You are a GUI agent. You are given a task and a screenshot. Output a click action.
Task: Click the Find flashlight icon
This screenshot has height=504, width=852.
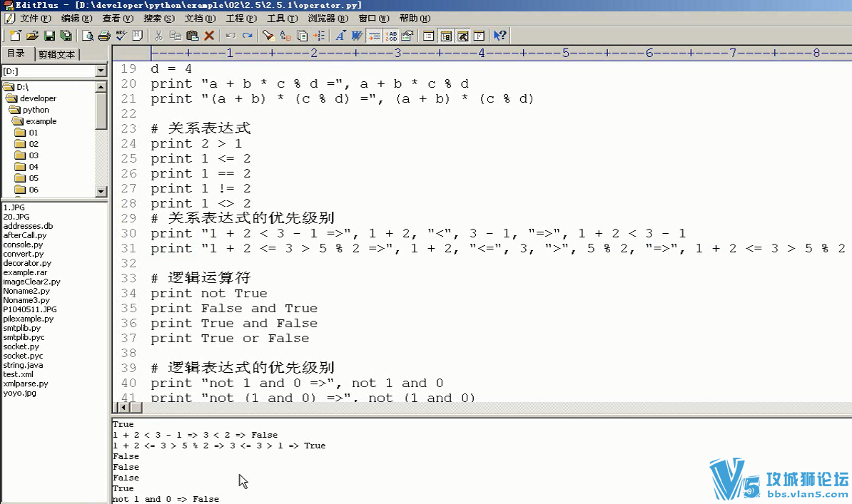click(x=268, y=36)
